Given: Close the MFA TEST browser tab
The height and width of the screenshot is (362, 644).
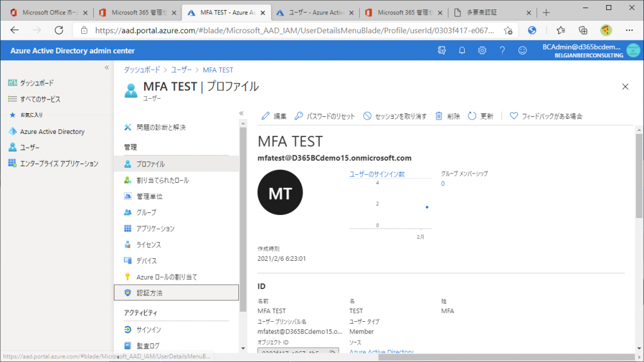Looking at the screenshot, I should pos(263,13).
